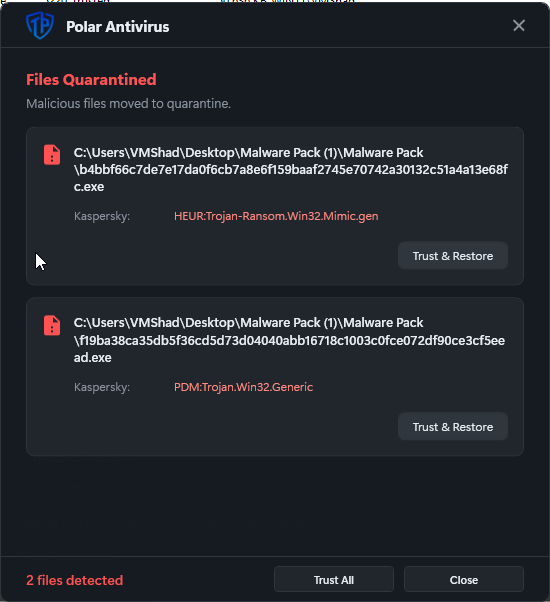Screen dimensions: 550x602
Task: Select the second quarantined file card
Action: [275, 377]
